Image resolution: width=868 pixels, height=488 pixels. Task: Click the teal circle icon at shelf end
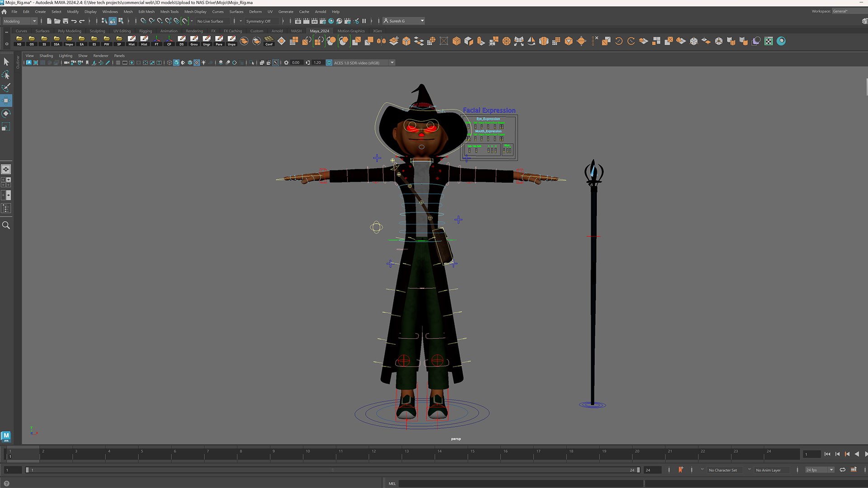click(x=781, y=41)
